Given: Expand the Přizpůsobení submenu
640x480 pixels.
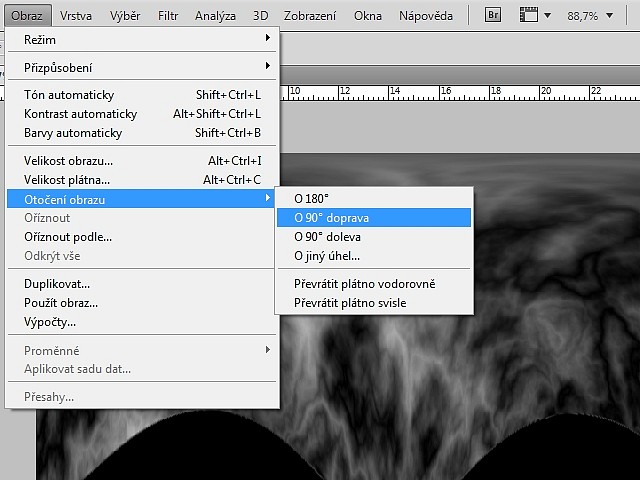Looking at the screenshot, I should pyautogui.click(x=141, y=67).
